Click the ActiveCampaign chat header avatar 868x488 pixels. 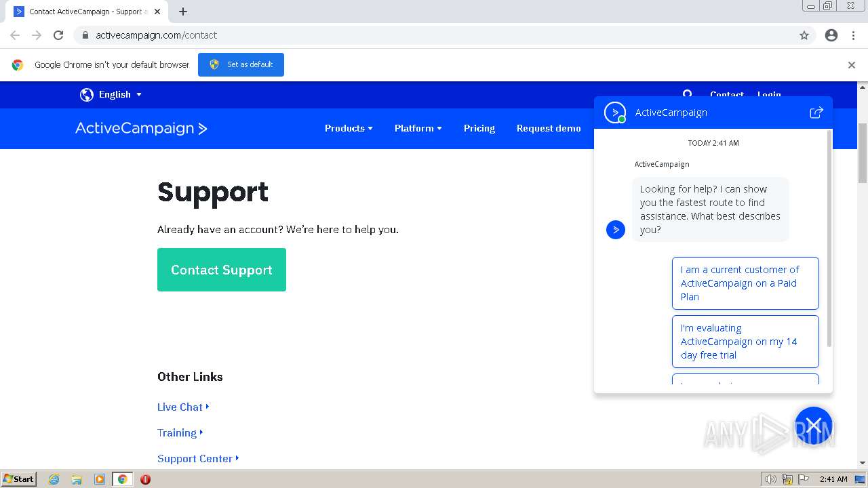(615, 113)
